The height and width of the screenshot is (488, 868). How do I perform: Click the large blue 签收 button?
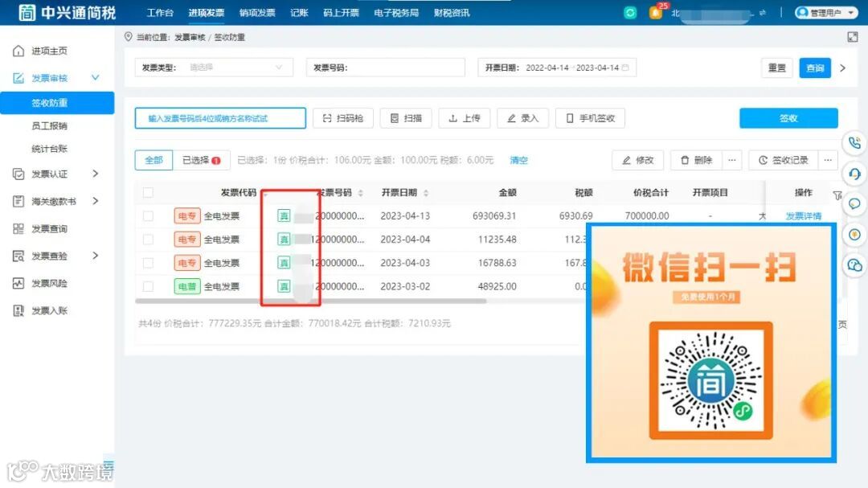(788, 118)
